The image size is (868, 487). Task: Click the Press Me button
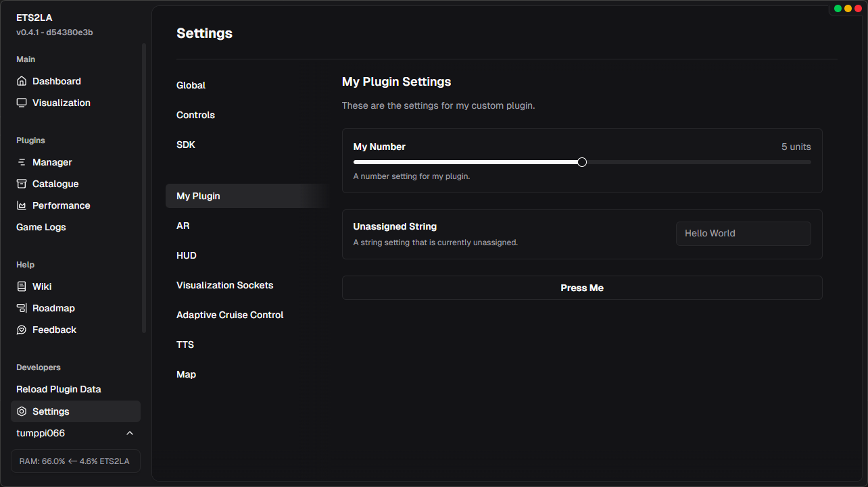pos(582,287)
